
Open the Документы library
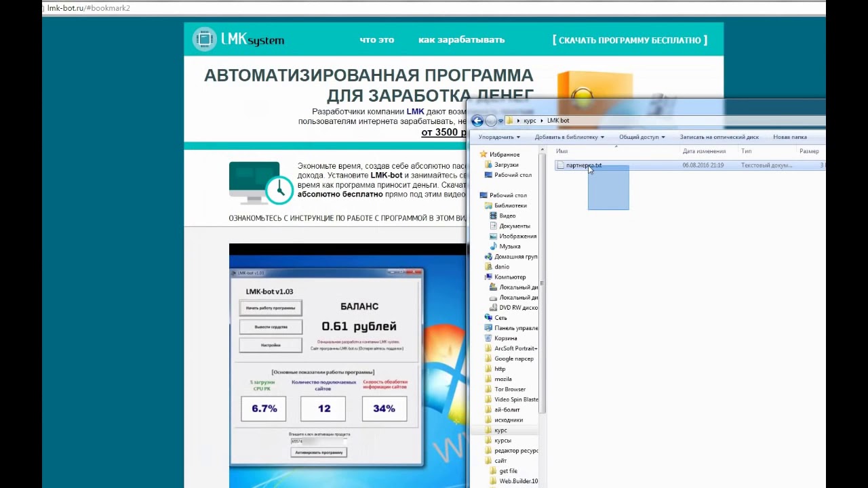coord(509,226)
